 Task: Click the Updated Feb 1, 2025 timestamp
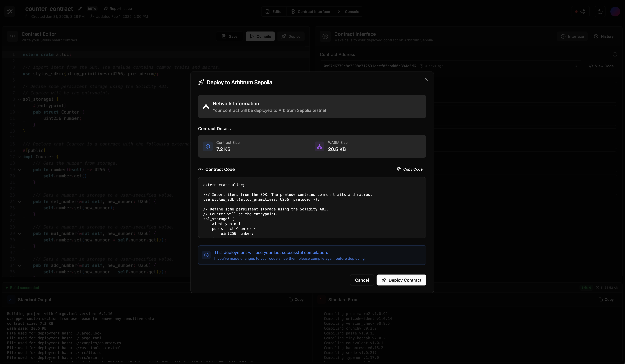point(119,16)
